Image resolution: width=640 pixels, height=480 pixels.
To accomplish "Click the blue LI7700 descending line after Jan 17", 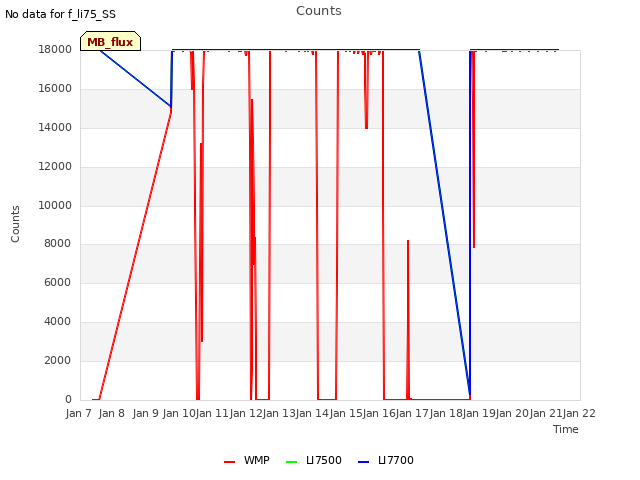I will pyautogui.click(x=444, y=222).
